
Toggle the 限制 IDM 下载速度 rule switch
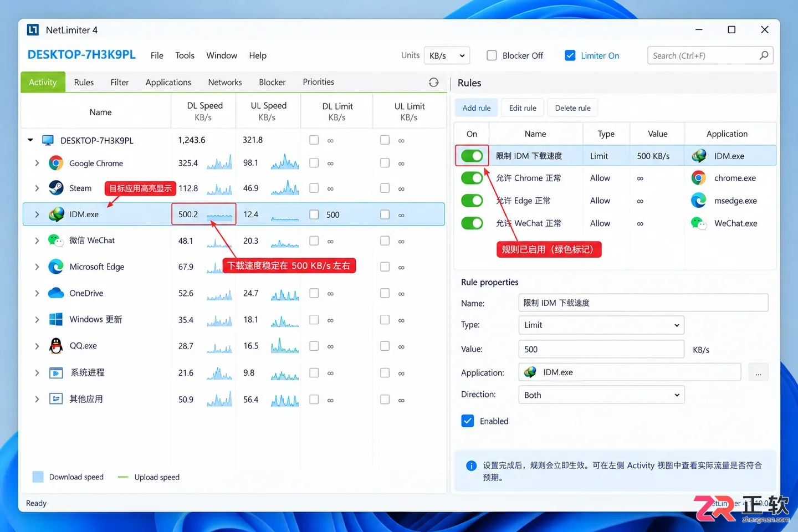[472, 156]
